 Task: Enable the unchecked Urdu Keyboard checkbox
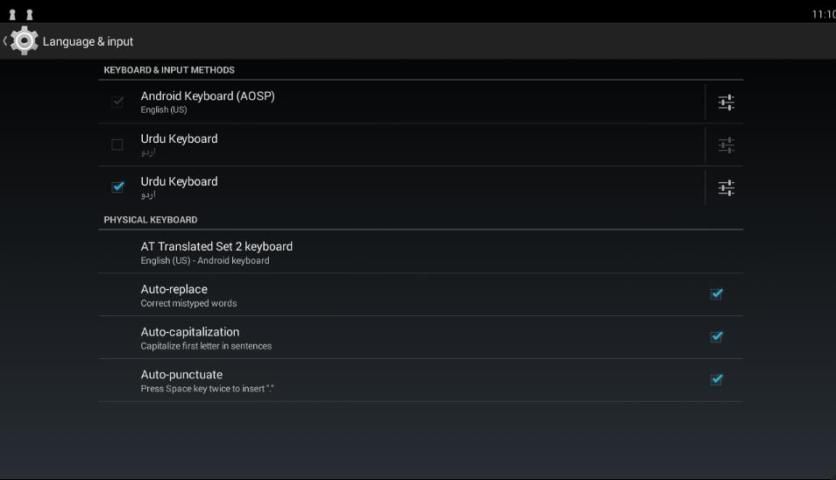[x=118, y=145]
